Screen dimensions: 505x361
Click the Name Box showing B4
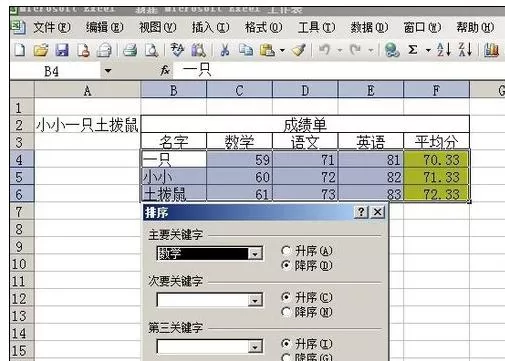point(55,71)
